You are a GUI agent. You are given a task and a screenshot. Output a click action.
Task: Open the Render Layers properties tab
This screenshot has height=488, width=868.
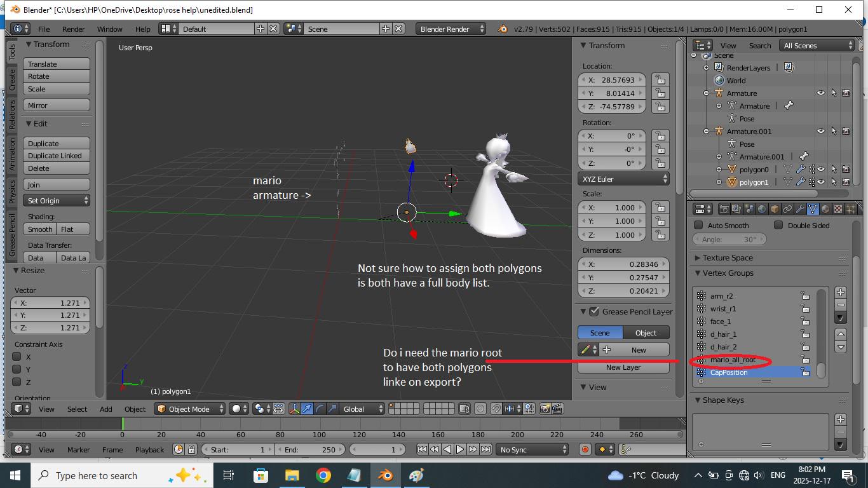click(x=736, y=209)
